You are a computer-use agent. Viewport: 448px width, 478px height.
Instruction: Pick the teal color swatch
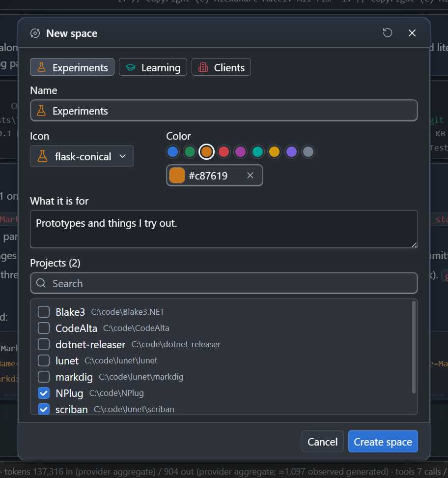pyautogui.click(x=258, y=152)
